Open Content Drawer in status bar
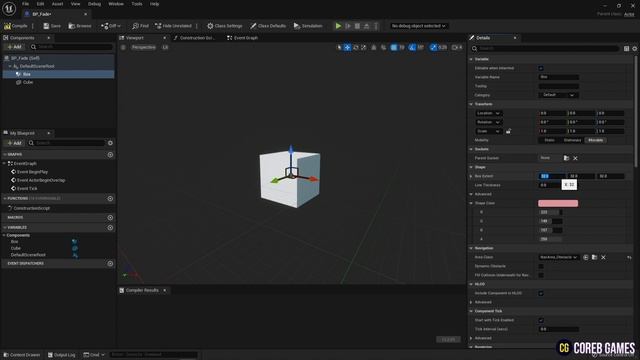 (22, 355)
